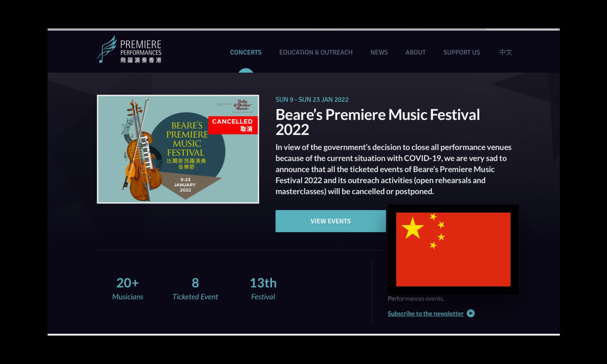607x364 pixels.
Task: Open the Support Us page
Action: pyautogui.click(x=461, y=52)
